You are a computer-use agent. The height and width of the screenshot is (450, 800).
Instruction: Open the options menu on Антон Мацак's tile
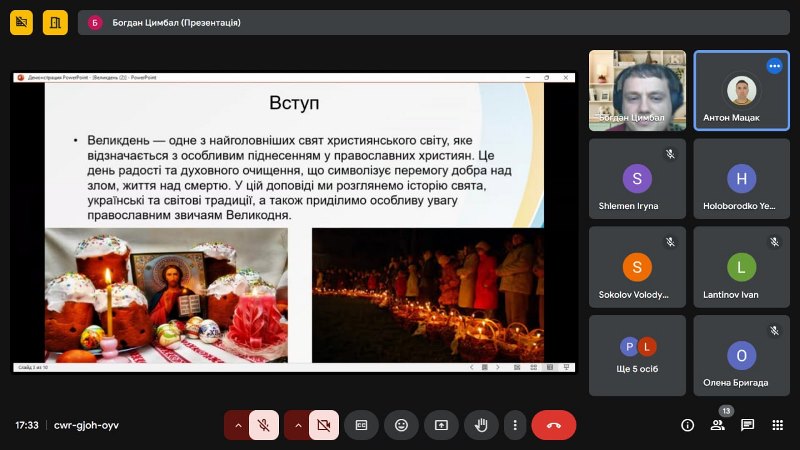[x=774, y=66]
